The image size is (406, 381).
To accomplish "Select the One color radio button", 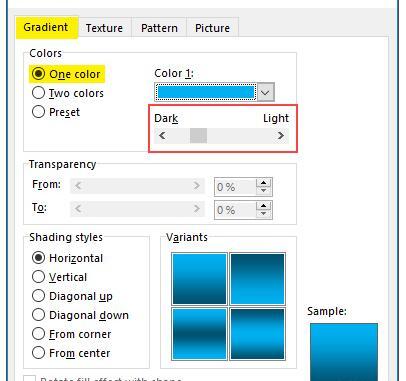I will point(38,74).
